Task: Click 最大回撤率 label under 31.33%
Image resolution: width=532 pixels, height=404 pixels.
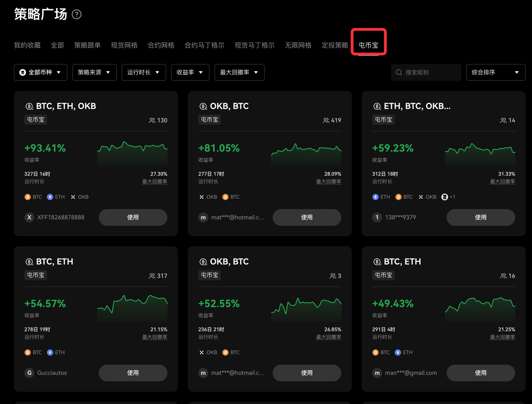Action: pyautogui.click(x=503, y=182)
